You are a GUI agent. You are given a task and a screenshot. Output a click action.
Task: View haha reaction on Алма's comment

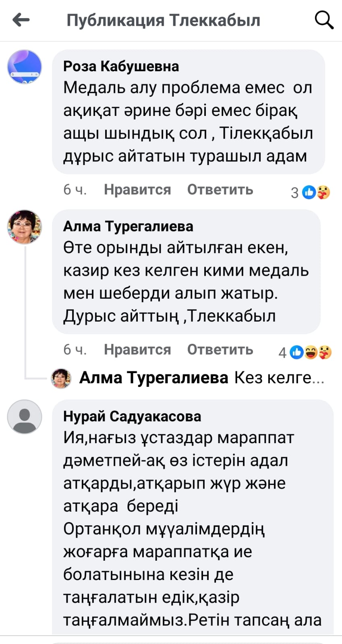311,352
